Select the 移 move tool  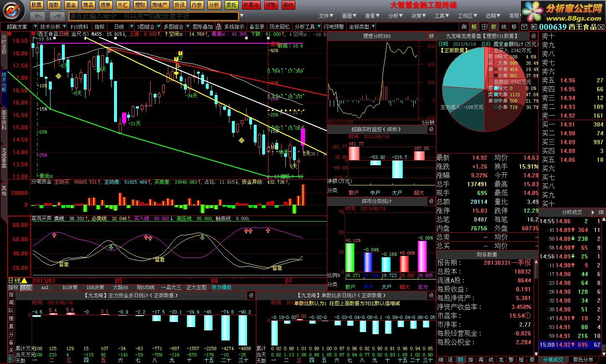click(x=514, y=26)
